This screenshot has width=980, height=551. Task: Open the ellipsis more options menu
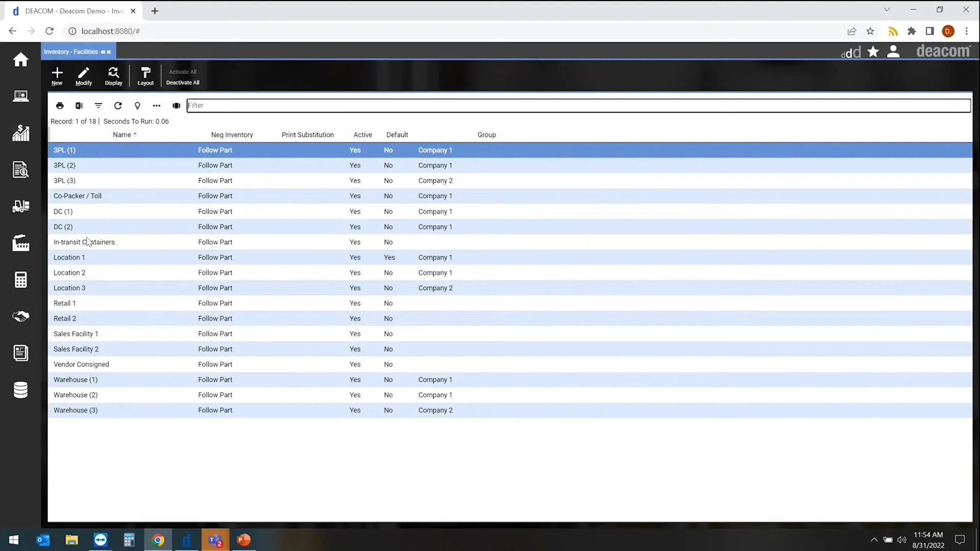(156, 106)
